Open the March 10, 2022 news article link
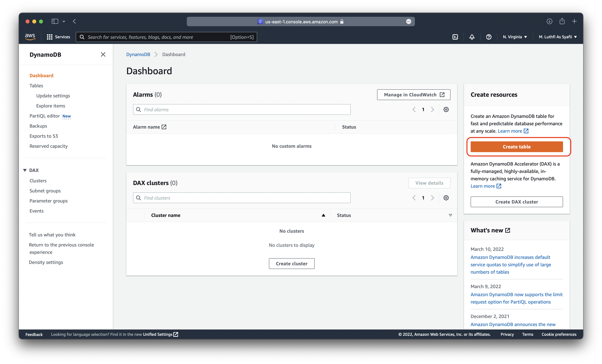 [x=511, y=264]
